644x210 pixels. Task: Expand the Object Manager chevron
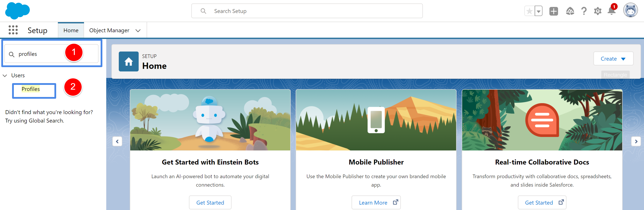coord(138,30)
